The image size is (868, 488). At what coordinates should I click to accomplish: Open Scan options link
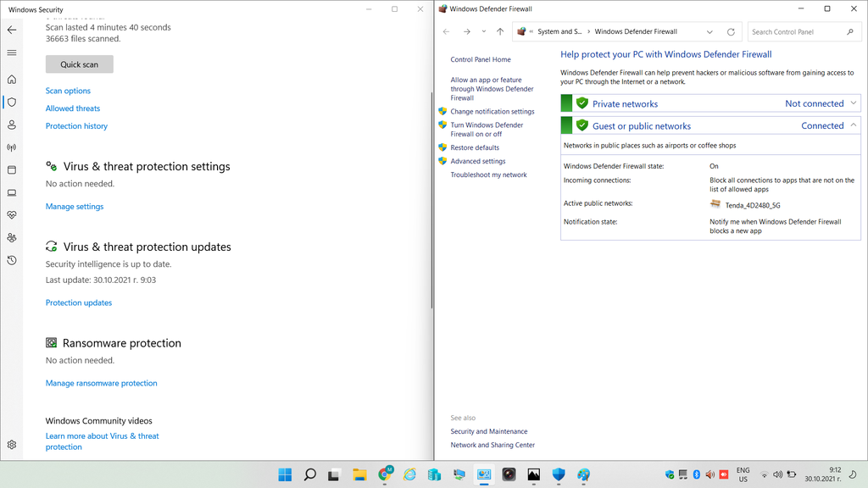coord(68,91)
